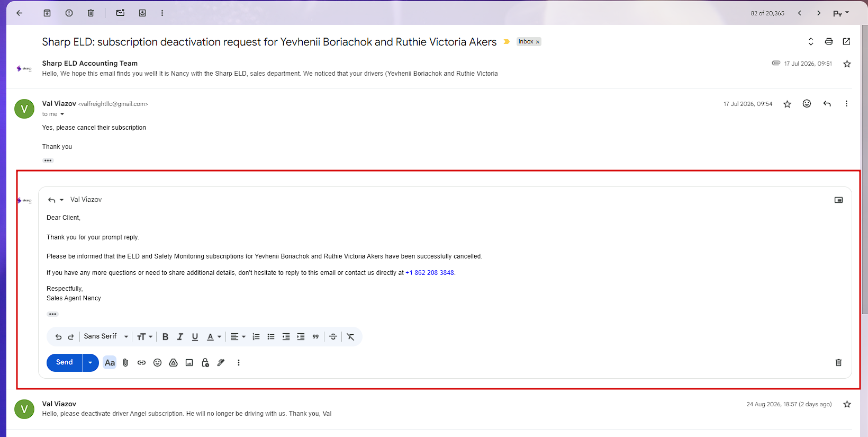Insert a bulleted list
Screen dimensions: 868x437
[271, 337]
